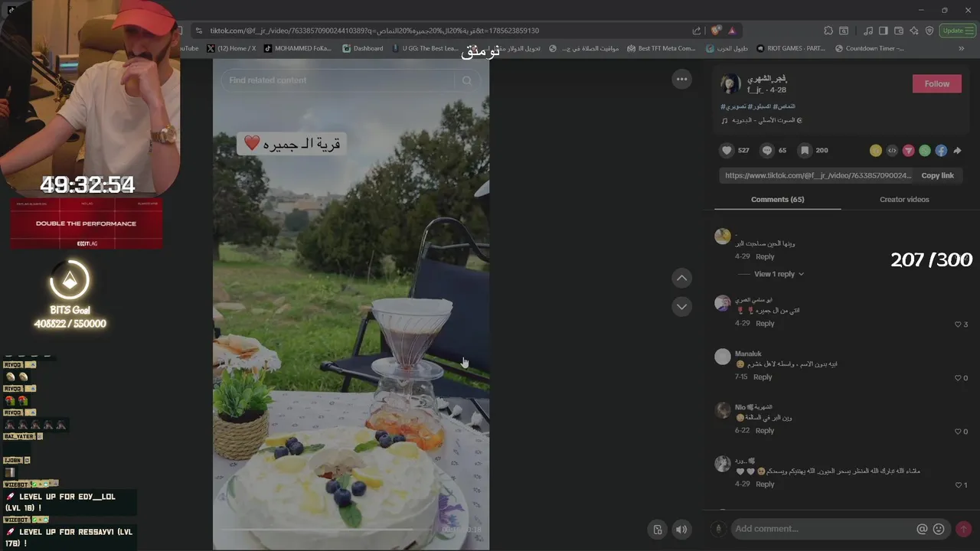980x551 pixels.
Task: Open the MOHAMMED FoKa TikTok bookmark
Action: pyautogui.click(x=298, y=48)
